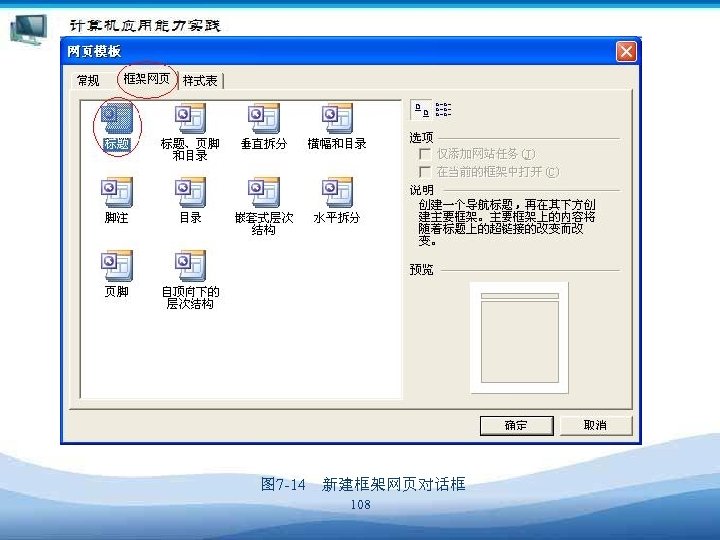Pick the 横幅和目录 template icon
720x540 pixels.
click(337, 118)
